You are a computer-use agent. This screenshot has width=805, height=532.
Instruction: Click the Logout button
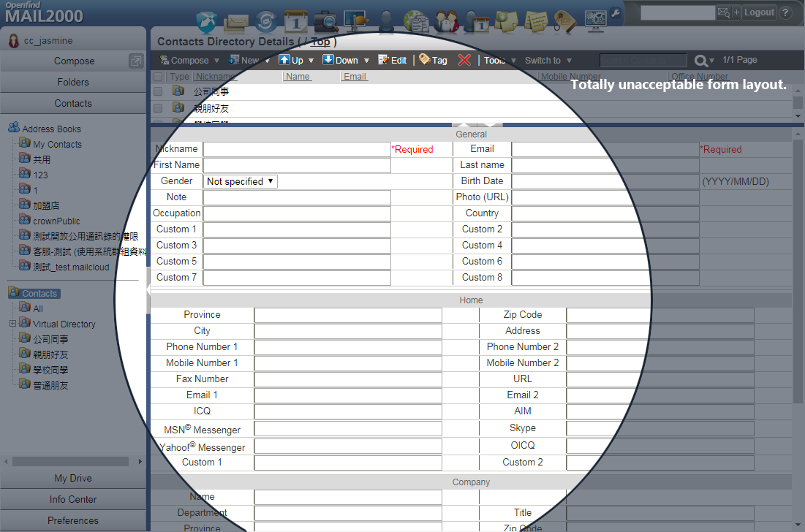759,12
